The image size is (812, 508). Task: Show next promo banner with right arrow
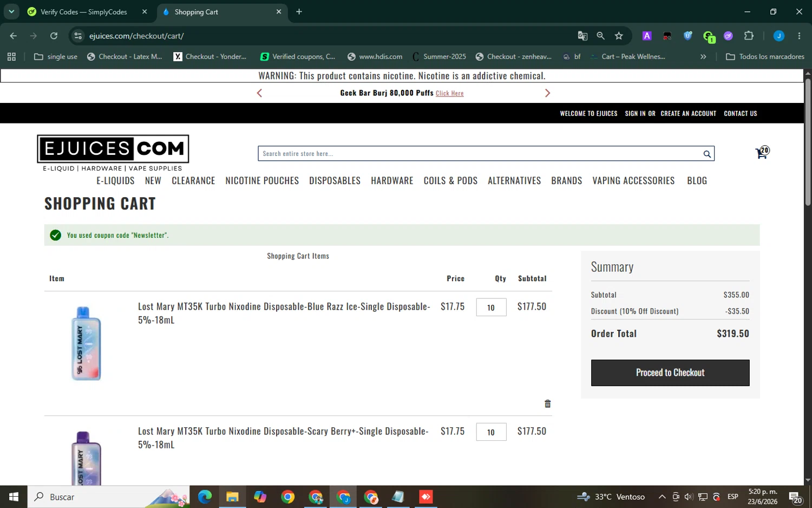(547, 93)
